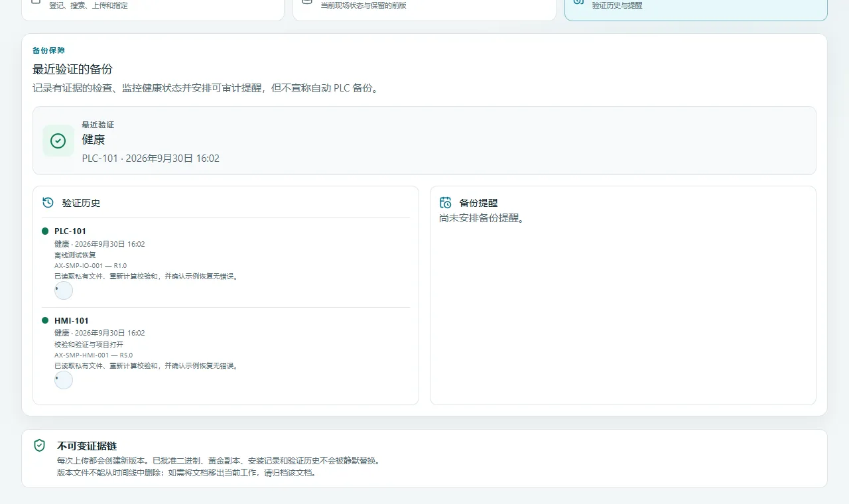Image resolution: width=849 pixels, height=504 pixels.
Task: Click the PLC-101 · 2026年9月30日 16:02 line in the summary card
Action: click(x=151, y=158)
